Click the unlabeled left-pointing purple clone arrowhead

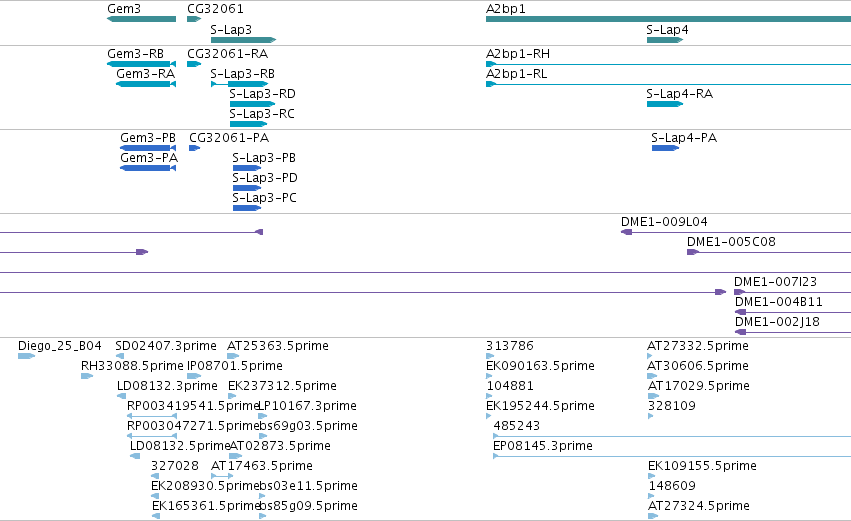point(259,232)
